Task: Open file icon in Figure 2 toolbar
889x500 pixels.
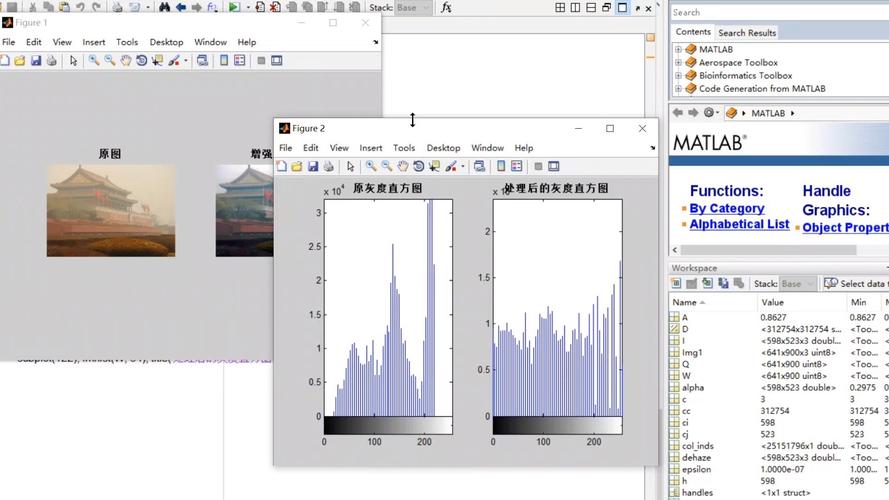Action: point(297,166)
